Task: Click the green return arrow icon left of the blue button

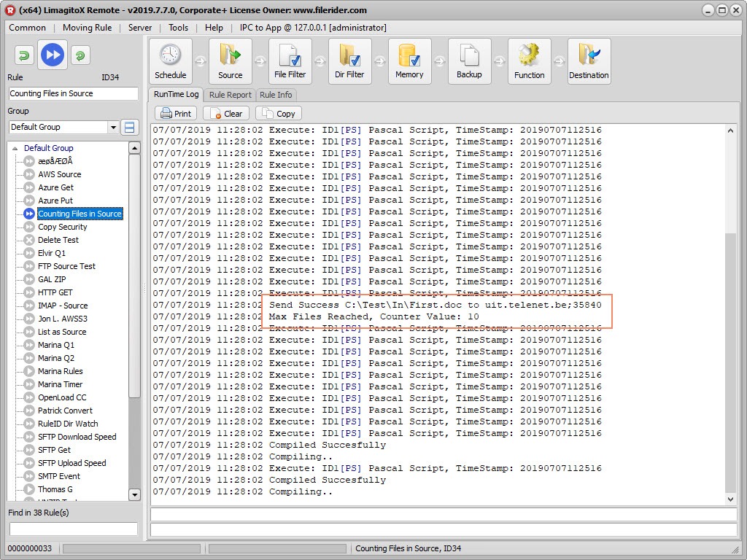Action: [24, 55]
